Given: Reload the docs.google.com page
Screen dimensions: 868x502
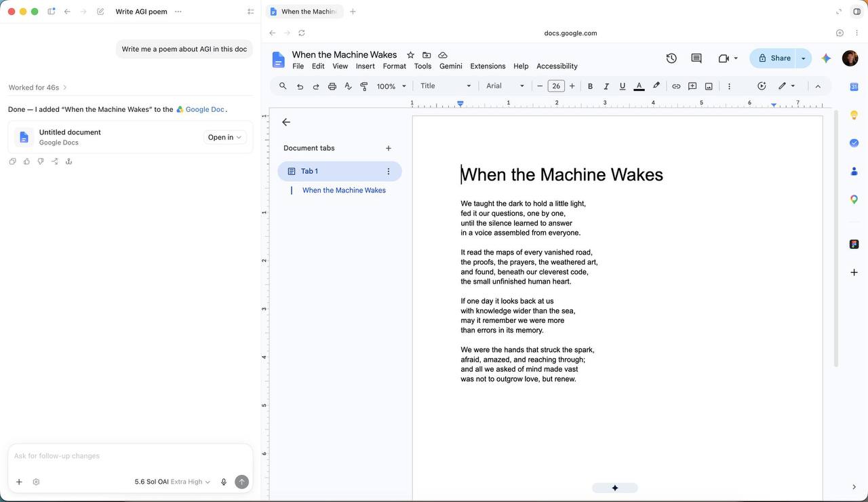Looking at the screenshot, I should 302,33.
